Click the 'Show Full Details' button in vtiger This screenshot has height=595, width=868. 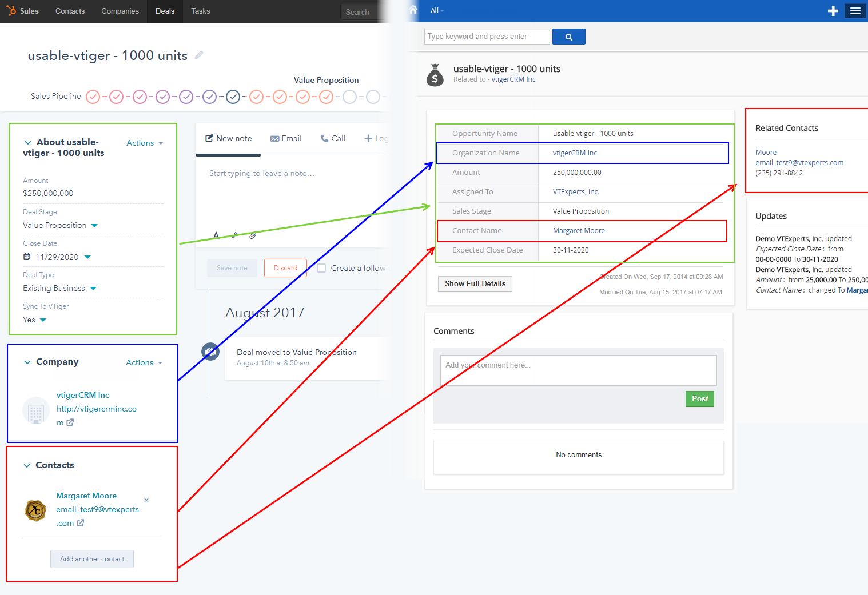pyautogui.click(x=475, y=283)
